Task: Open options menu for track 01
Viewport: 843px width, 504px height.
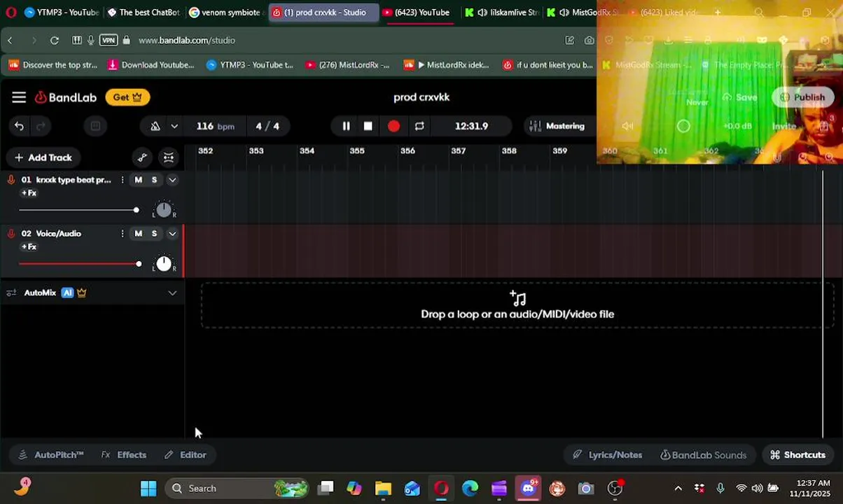Action: pos(123,180)
